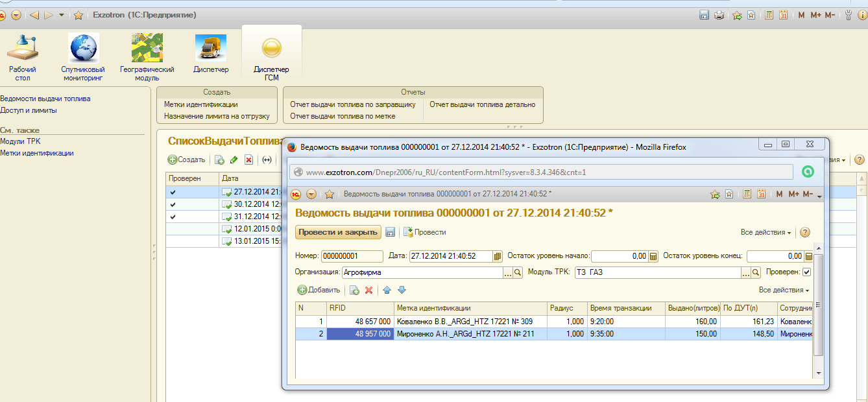
Task: Click the Проверен checkmark for the 30.12.2014 row
Action: [x=173, y=204]
